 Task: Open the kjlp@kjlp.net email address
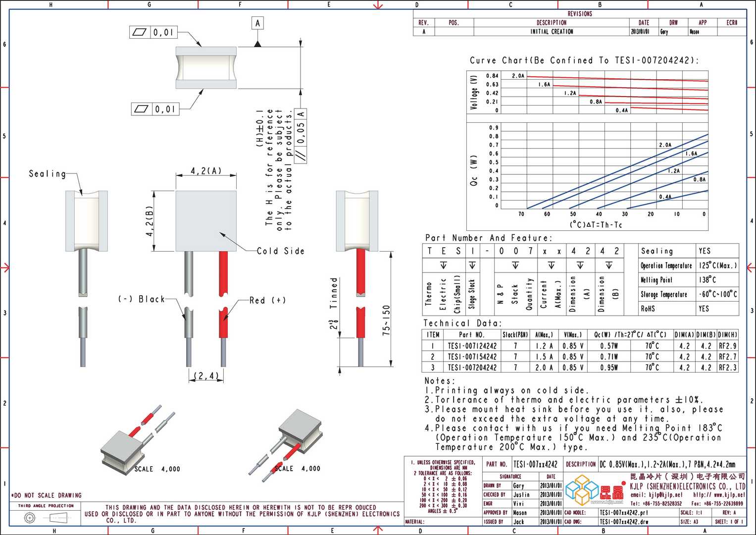(665, 495)
